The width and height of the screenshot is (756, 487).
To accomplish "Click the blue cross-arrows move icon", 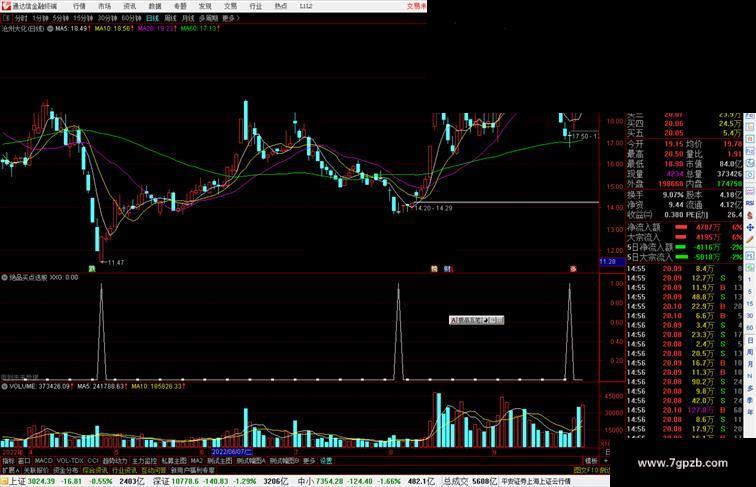I will pyautogui.click(x=750, y=227).
